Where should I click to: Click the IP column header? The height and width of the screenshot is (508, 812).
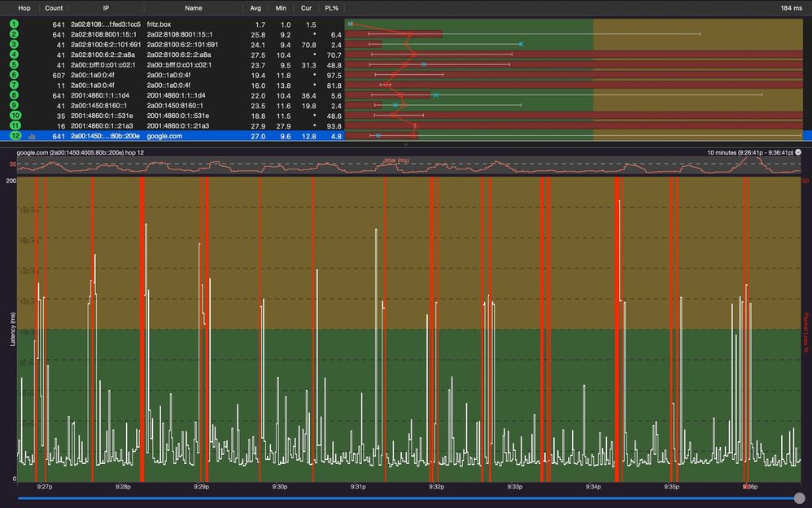(x=106, y=7)
